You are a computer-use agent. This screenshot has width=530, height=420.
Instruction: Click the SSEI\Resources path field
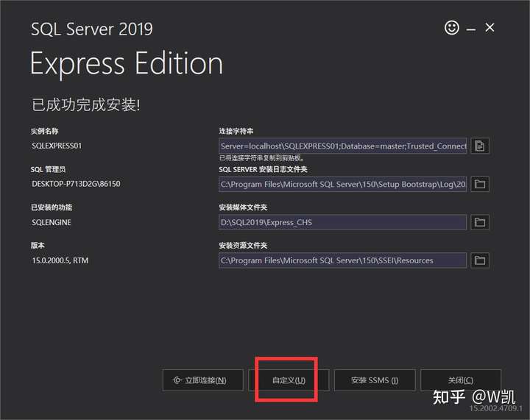(343, 260)
